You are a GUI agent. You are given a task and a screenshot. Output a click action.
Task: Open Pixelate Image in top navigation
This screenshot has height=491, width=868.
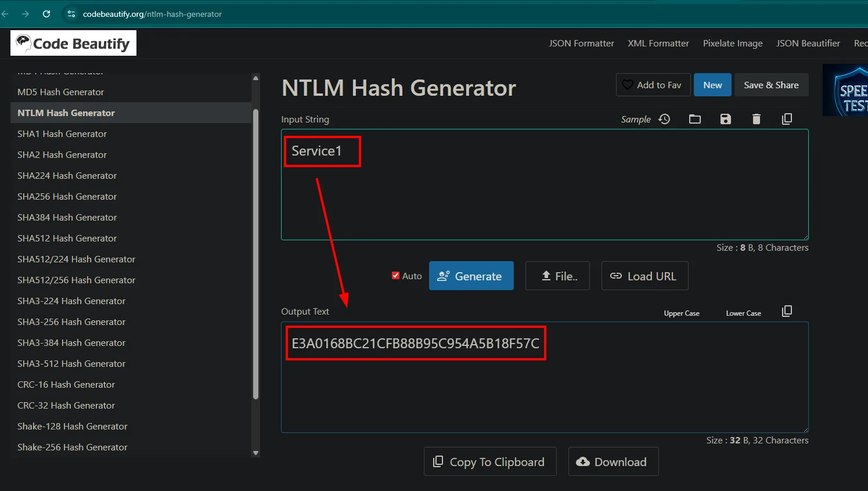point(733,43)
